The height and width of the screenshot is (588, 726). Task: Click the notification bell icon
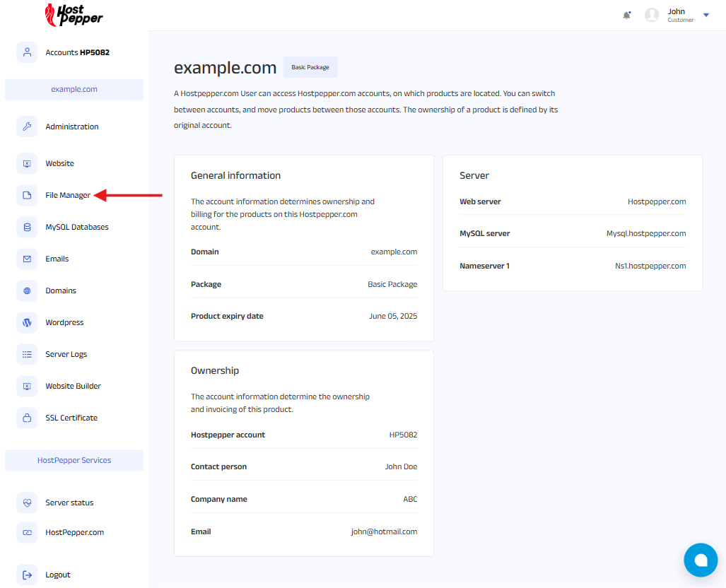626,15
